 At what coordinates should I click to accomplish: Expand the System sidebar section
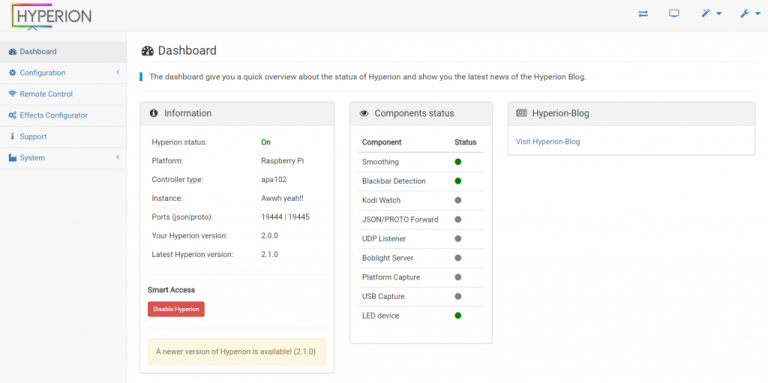click(x=63, y=158)
